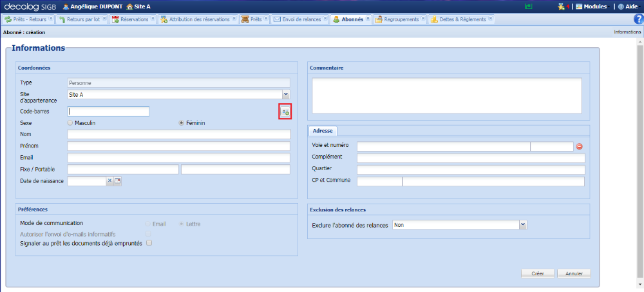Open the Exclure l'abonné des relances dropdown
644x292 pixels.
click(x=523, y=224)
